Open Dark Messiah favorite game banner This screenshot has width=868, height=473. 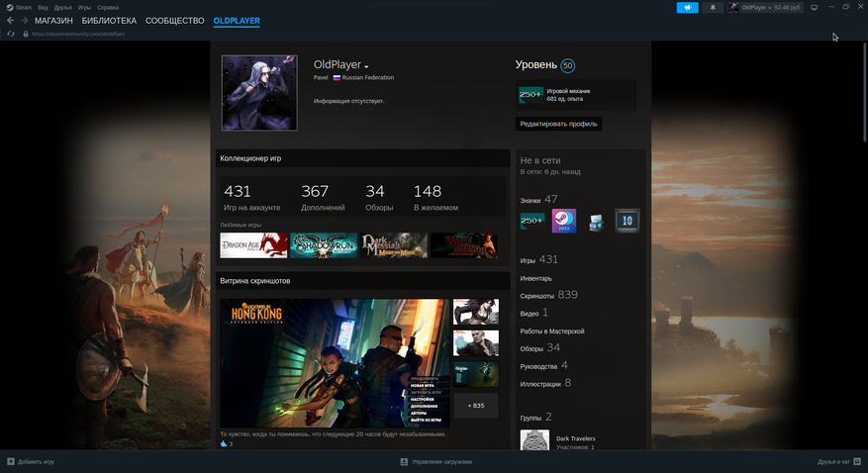click(x=394, y=245)
